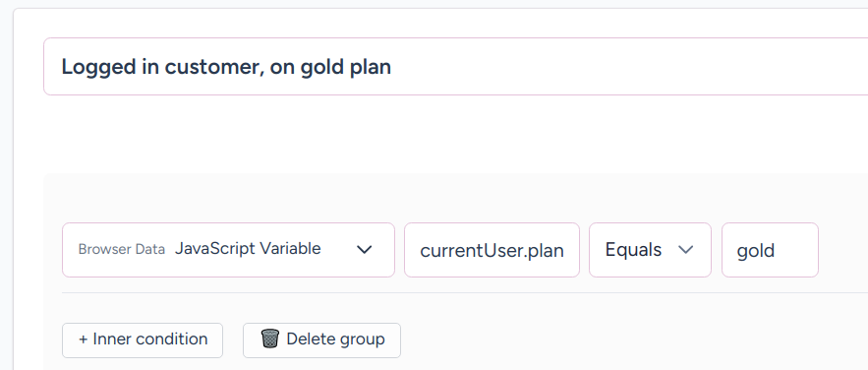Delete this condition group
The height and width of the screenshot is (370, 868).
tap(321, 340)
